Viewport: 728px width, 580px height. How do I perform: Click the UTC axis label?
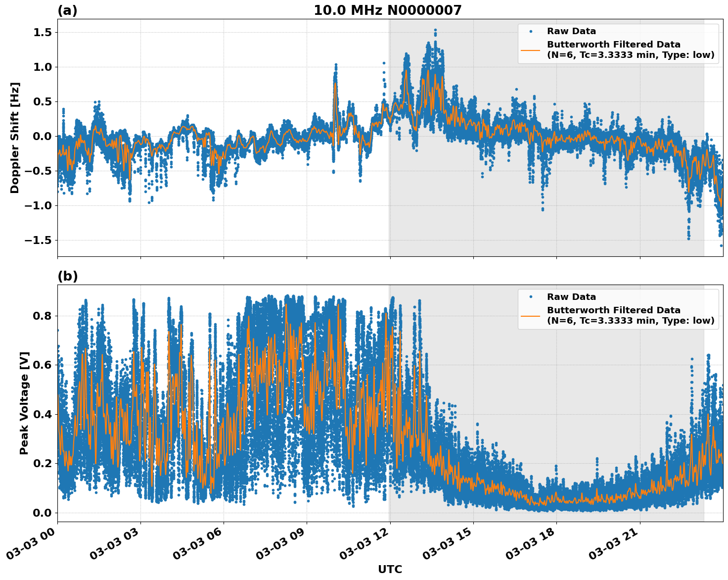(x=389, y=570)
